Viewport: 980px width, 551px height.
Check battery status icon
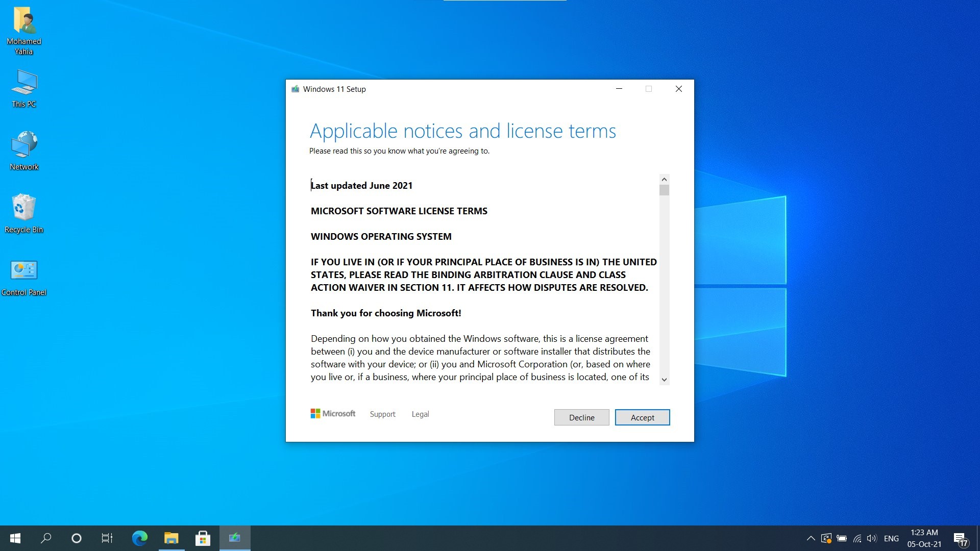click(842, 538)
